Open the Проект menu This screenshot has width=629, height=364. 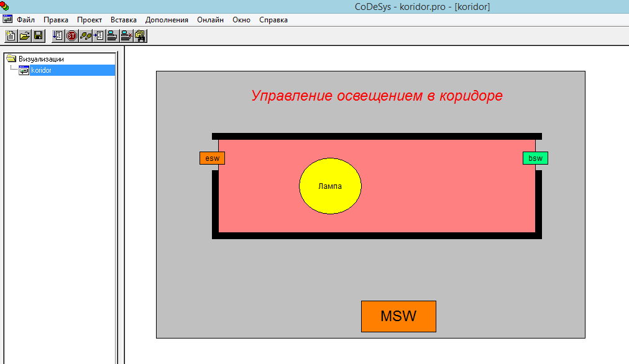[x=90, y=20]
